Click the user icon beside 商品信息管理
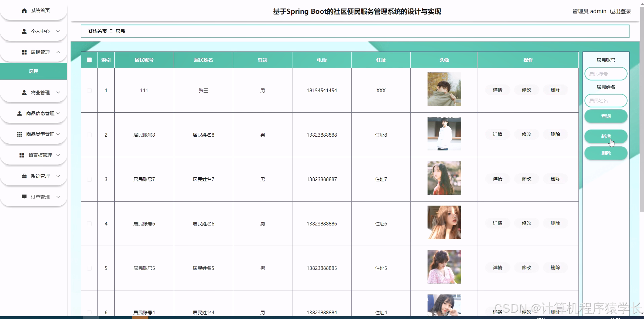The height and width of the screenshot is (319, 644). click(19, 113)
